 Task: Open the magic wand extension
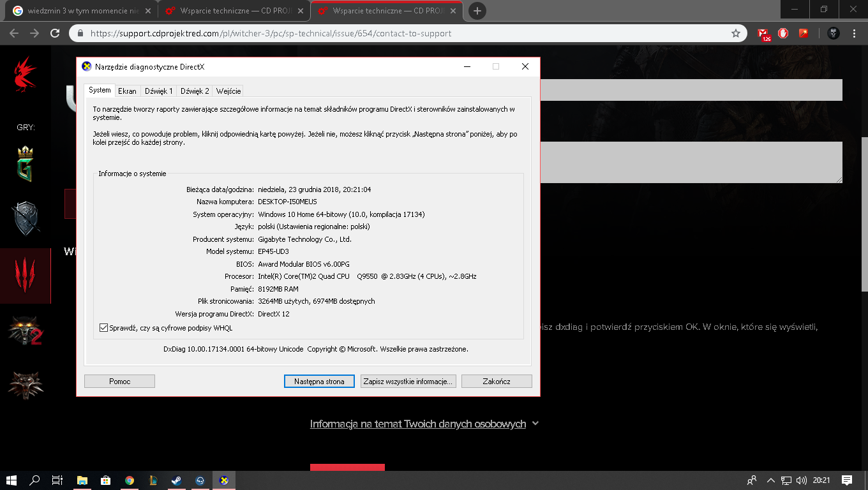point(804,33)
